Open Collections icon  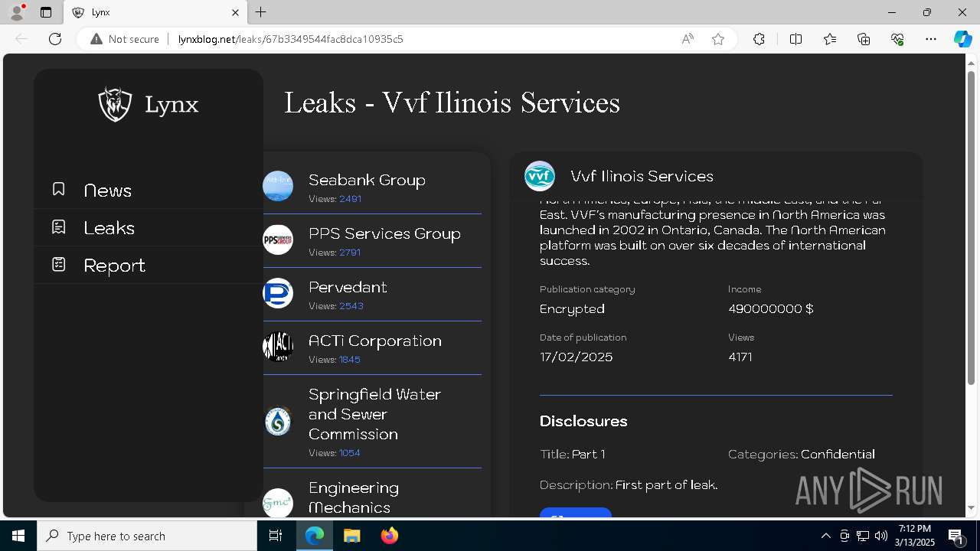tap(864, 39)
